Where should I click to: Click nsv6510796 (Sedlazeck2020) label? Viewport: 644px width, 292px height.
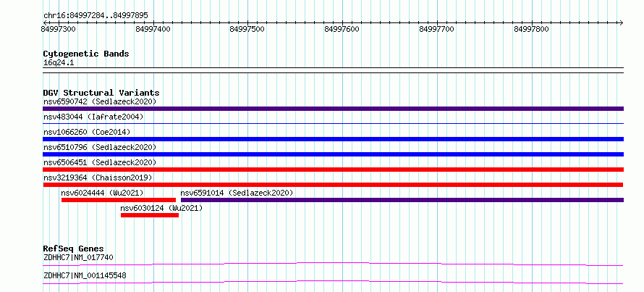click(100, 147)
